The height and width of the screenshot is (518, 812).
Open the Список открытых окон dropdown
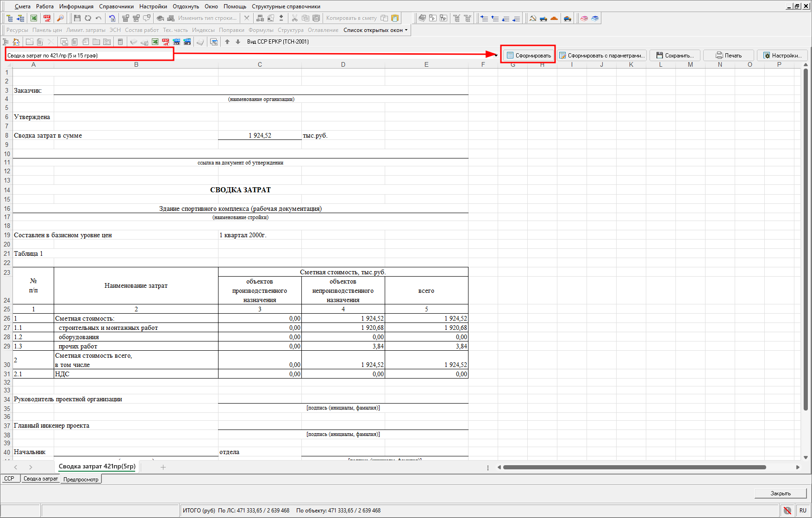pos(375,30)
